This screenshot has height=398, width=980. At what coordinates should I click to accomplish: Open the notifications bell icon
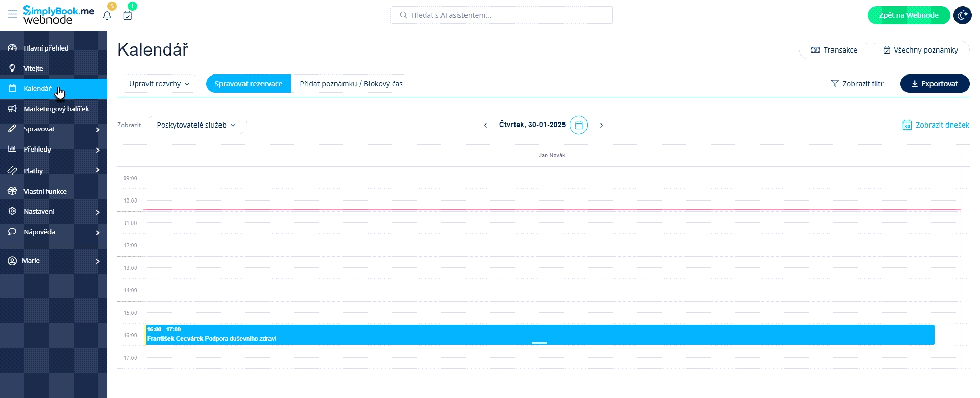107,16
